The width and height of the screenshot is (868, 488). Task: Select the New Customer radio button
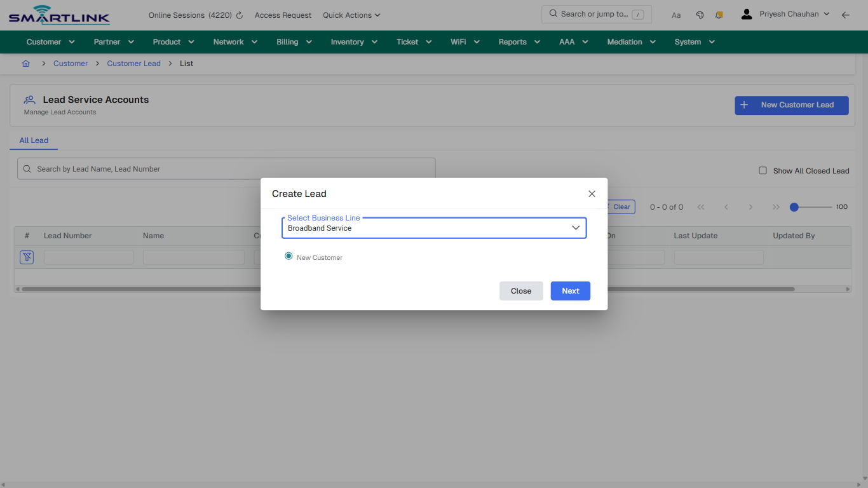[x=288, y=256]
